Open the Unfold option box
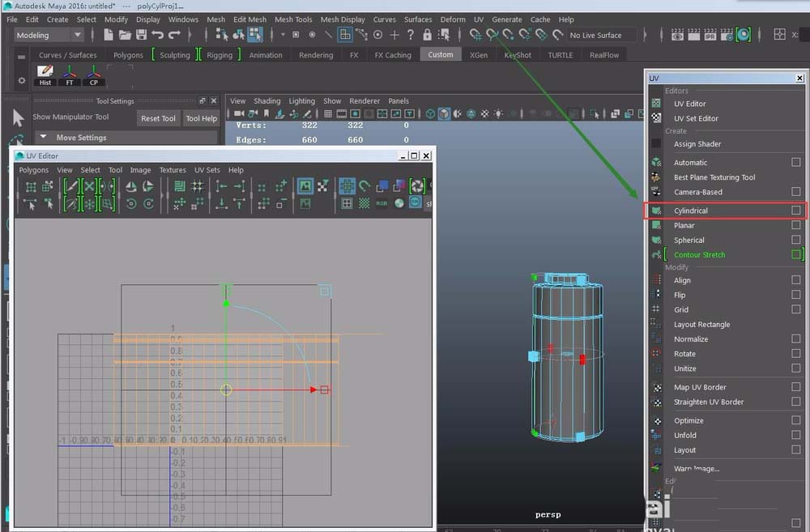Viewport: 810px width, 532px height. click(796, 435)
